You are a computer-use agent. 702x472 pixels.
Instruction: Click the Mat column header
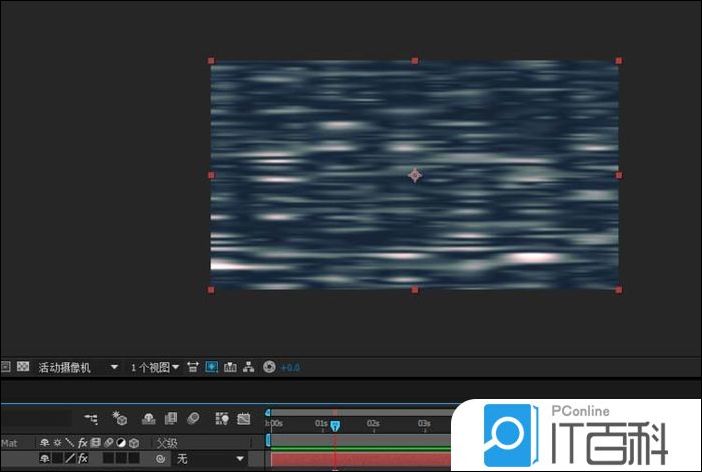click(9, 443)
